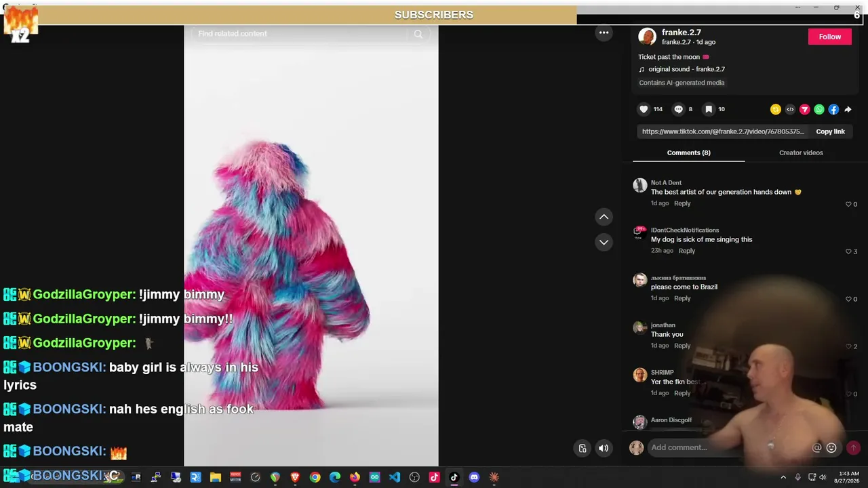Like Not A Dent's comment

pyautogui.click(x=848, y=204)
